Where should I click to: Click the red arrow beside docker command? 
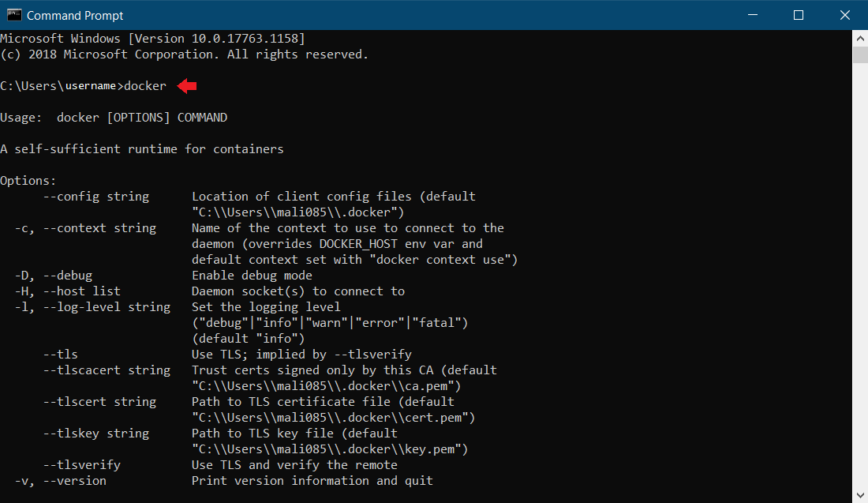point(187,85)
